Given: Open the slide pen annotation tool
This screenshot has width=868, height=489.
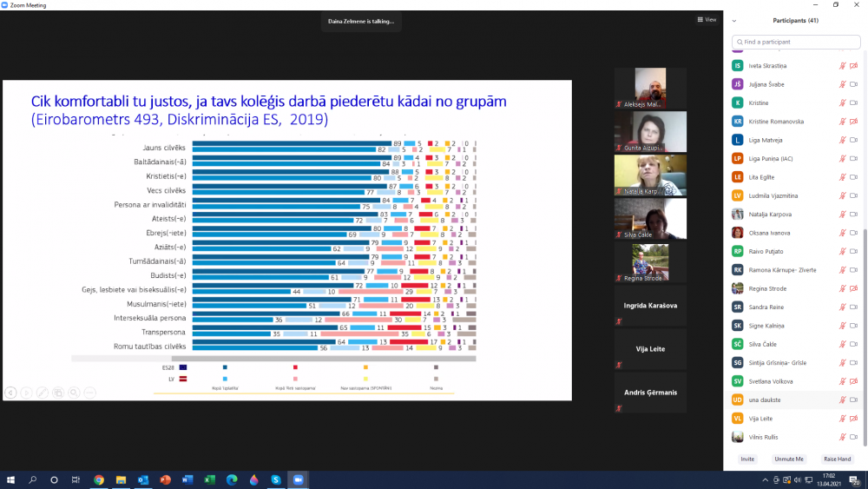Looking at the screenshot, I should pyautogui.click(x=42, y=393).
